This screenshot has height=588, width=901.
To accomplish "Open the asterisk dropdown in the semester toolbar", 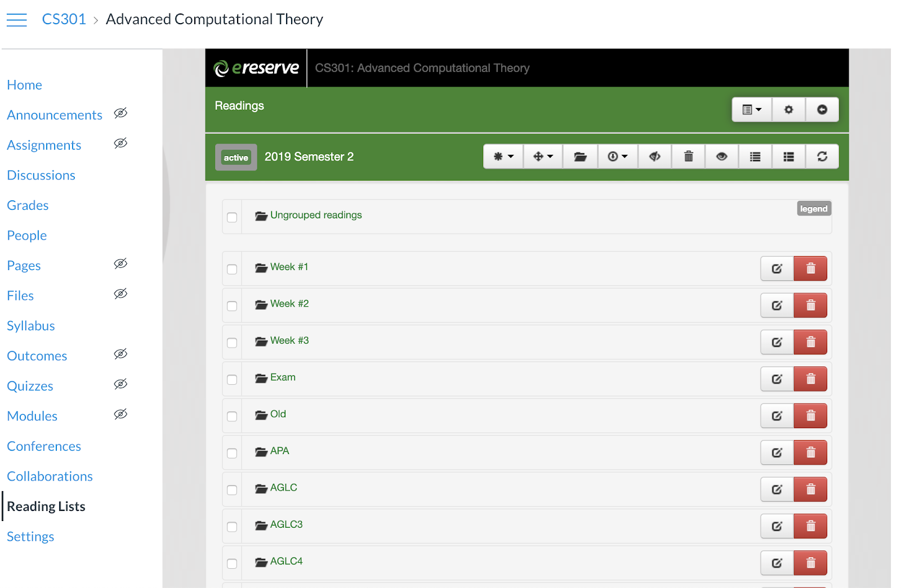I will click(503, 156).
